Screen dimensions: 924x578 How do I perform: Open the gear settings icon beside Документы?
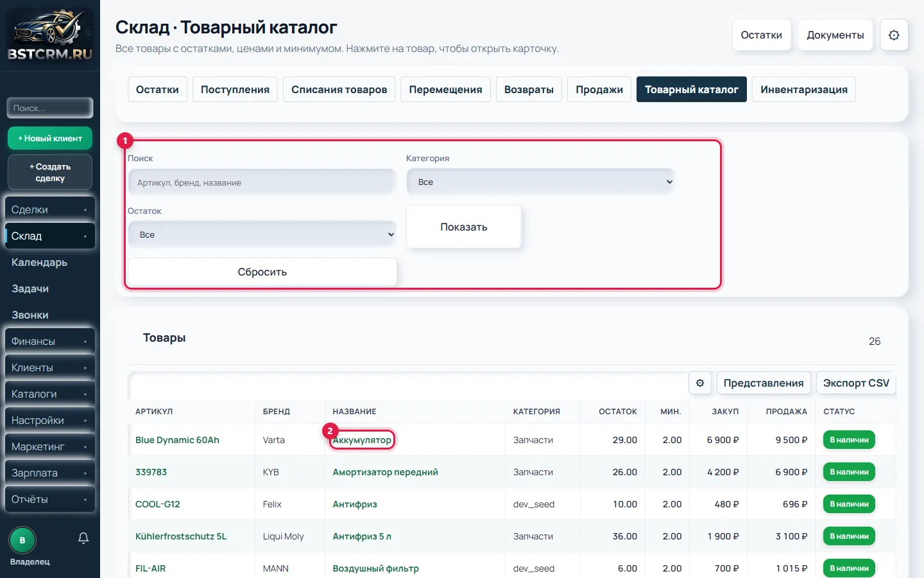coord(894,35)
